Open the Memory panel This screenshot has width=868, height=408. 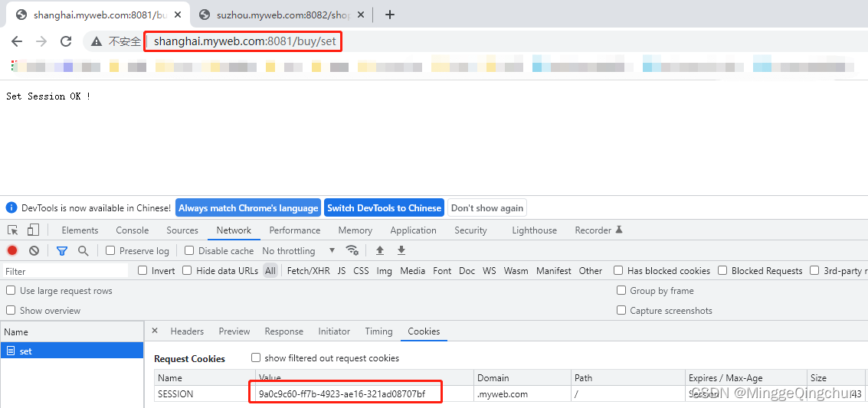(355, 230)
